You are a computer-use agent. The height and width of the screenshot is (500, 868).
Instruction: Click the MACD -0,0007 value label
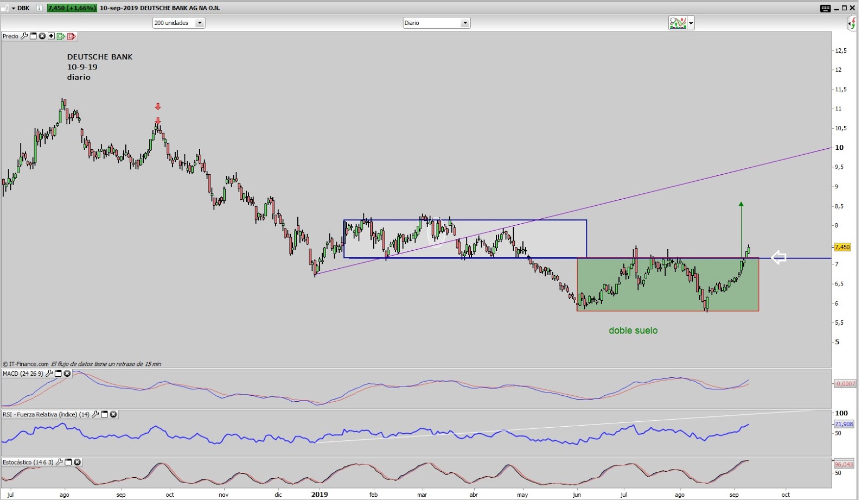tap(845, 383)
